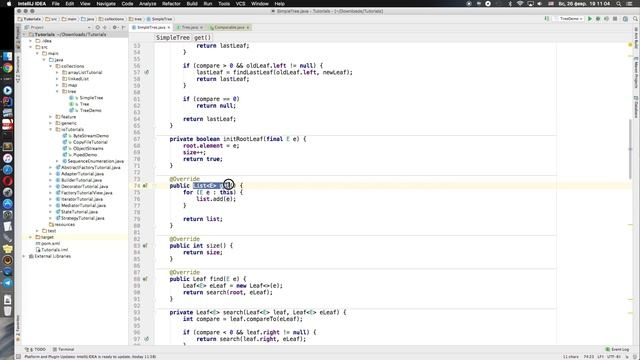The height and width of the screenshot is (360, 640).
Task: Toggle tool window buttons icon in status bar corner
Action: pos(18,357)
